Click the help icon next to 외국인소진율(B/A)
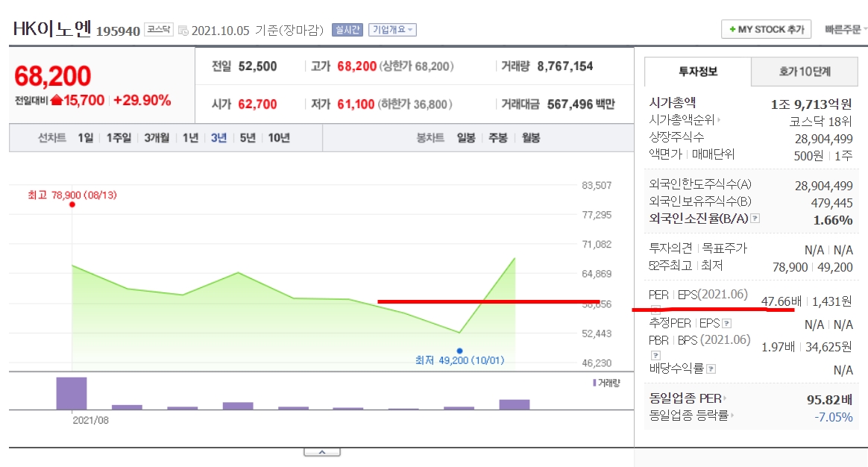 [755, 219]
